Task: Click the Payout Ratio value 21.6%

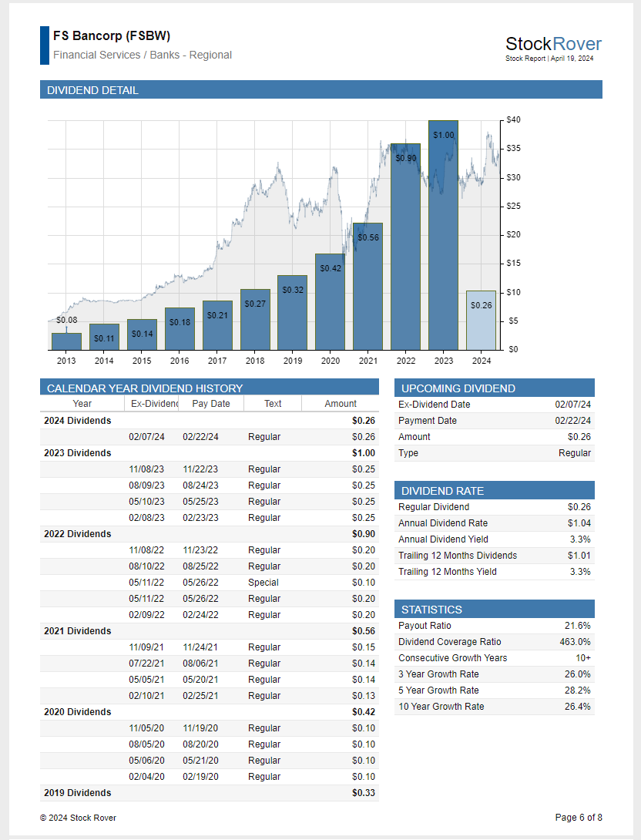Action: [x=578, y=626]
